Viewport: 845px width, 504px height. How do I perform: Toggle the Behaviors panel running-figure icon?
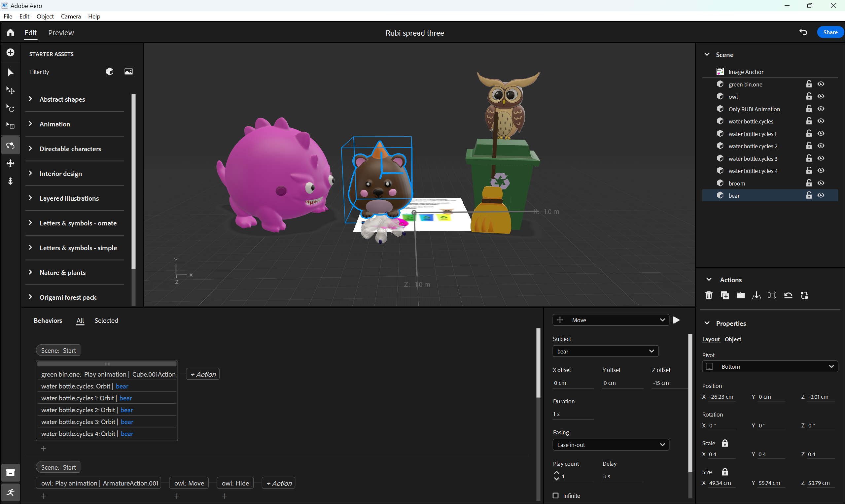11,492
